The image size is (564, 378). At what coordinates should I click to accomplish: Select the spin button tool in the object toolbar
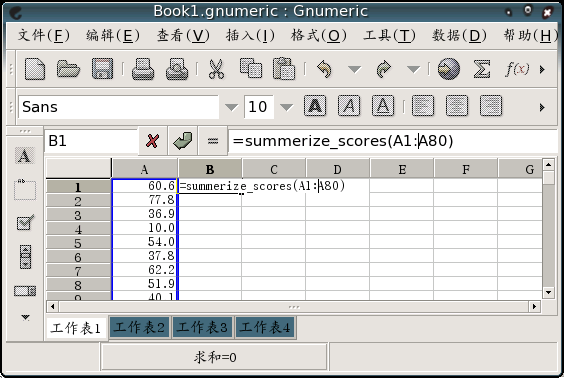click(25, 257)
